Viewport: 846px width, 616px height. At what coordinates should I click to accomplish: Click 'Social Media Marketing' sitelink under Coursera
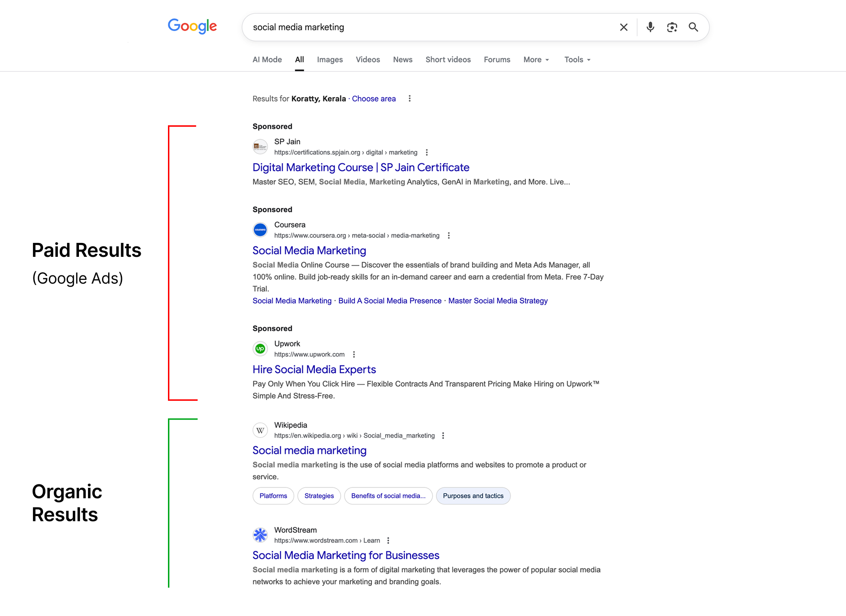pos(292,301)
